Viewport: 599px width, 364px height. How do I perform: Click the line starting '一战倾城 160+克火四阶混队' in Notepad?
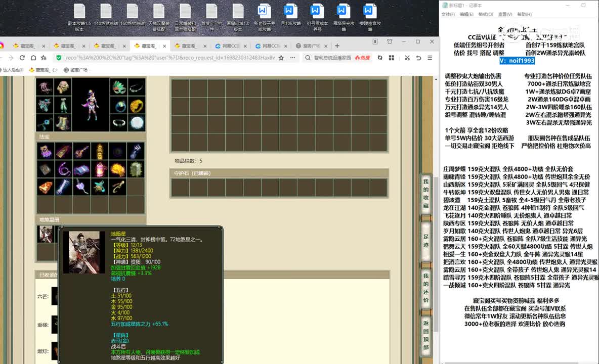(506, 285)
